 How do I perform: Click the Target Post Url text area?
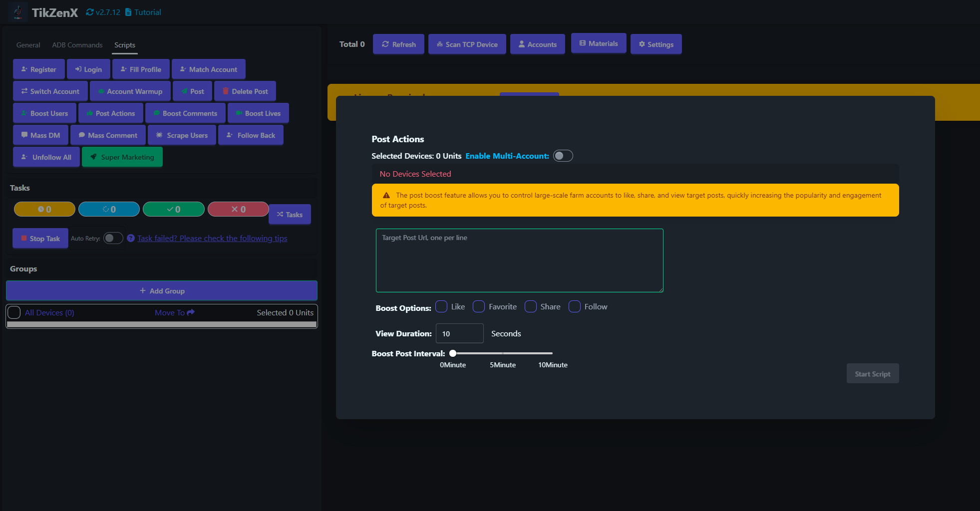tap(519, 260)
